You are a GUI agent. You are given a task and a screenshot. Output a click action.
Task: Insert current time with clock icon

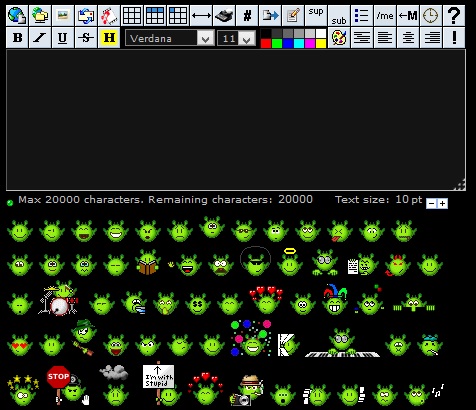tap(431, 15)
